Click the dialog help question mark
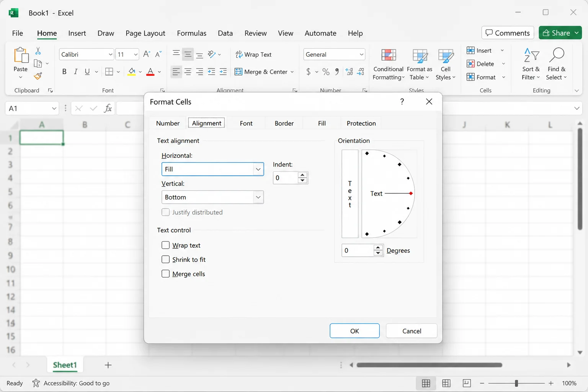The height and width of the screenshot is (392, 588). pyautogui.click(x=402, y=101)
